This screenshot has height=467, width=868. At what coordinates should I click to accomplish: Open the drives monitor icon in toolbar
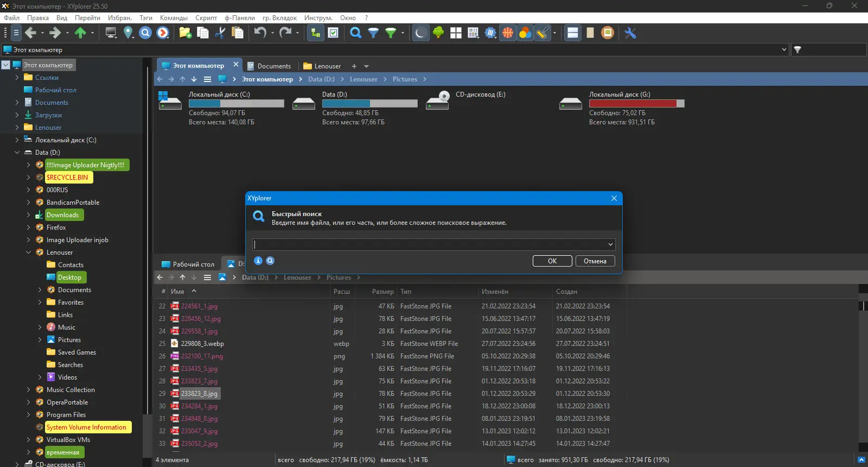(111, 33)
